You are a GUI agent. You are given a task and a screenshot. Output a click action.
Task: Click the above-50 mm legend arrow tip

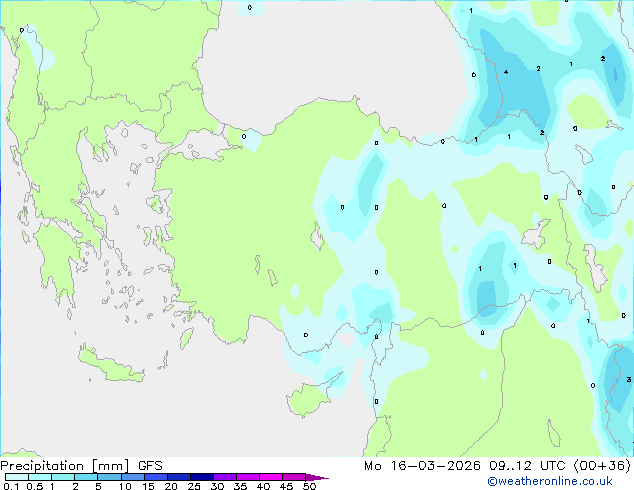click(317, 478)
